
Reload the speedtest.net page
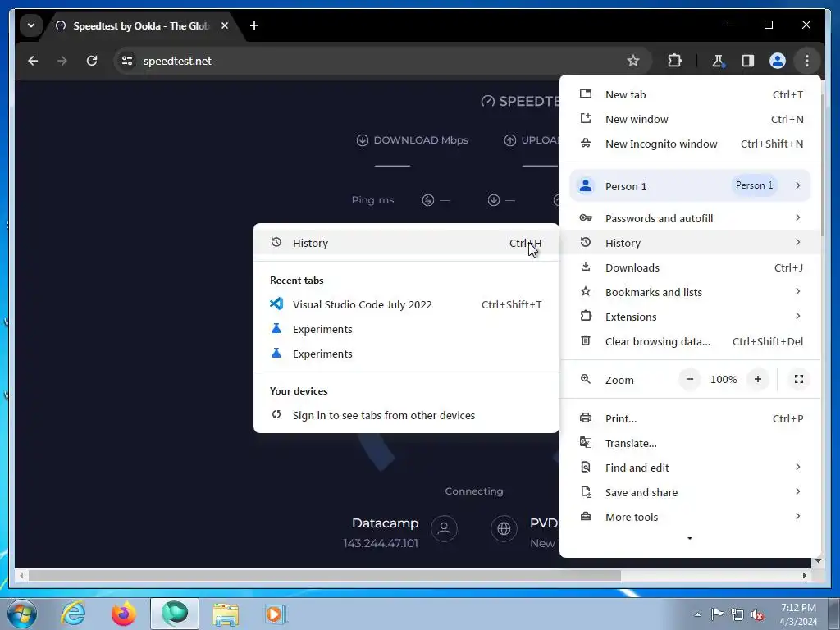click(x=92, y=61)
